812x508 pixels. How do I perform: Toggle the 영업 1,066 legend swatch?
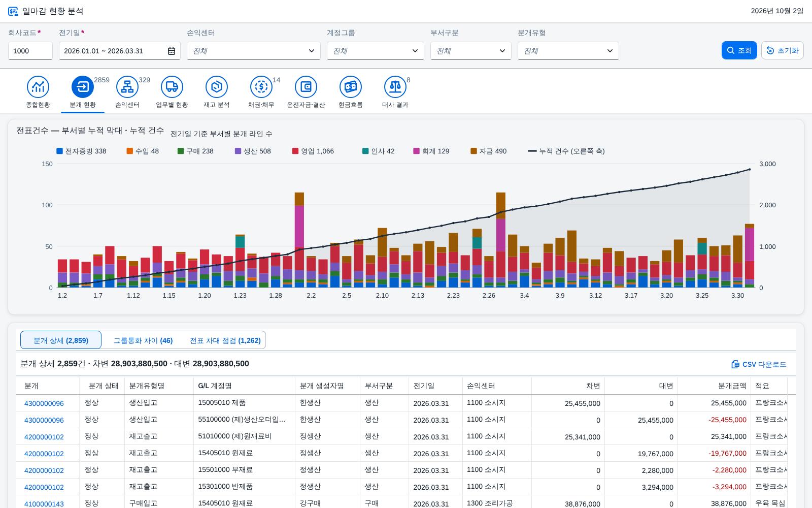pyautogui.click(x=295, y=151)
